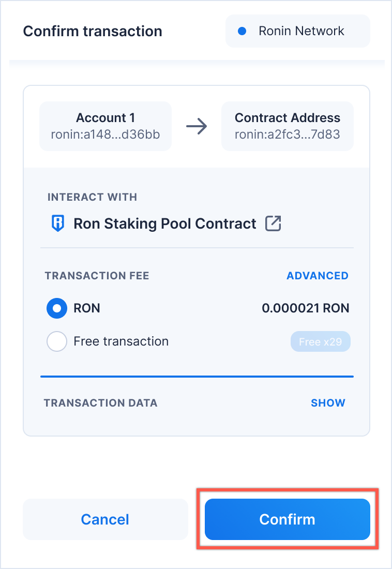Select the RON fee radio button

click(x=57, y=309)
